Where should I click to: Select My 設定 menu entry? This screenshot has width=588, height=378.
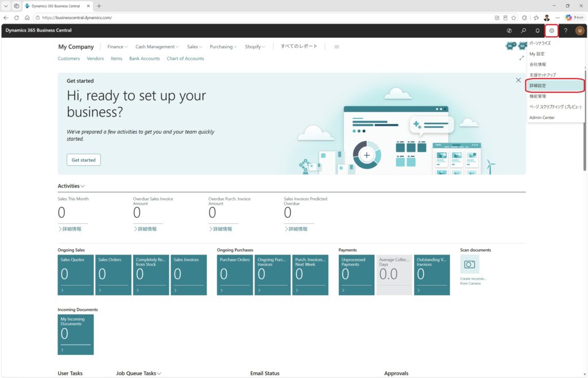(555, 54)
